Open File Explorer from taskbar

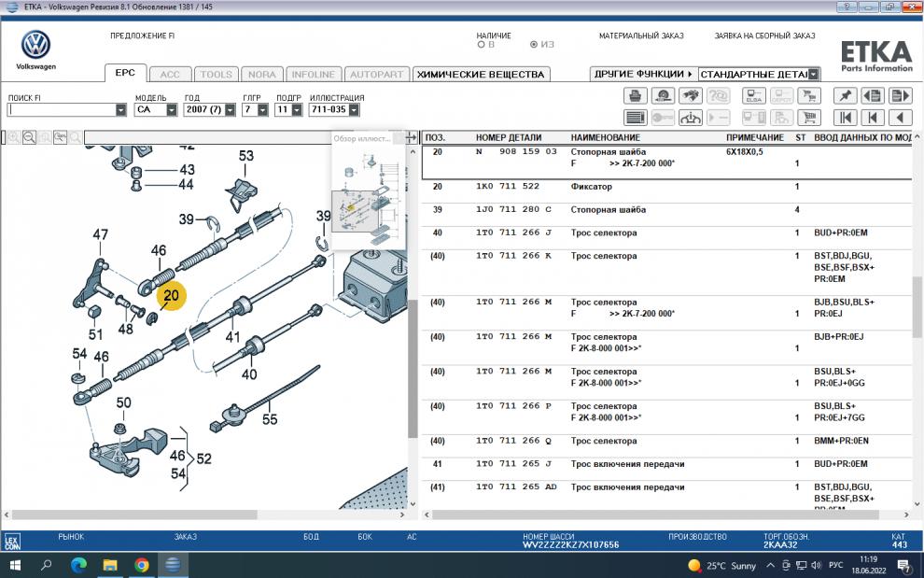click(x=110, y=565)
